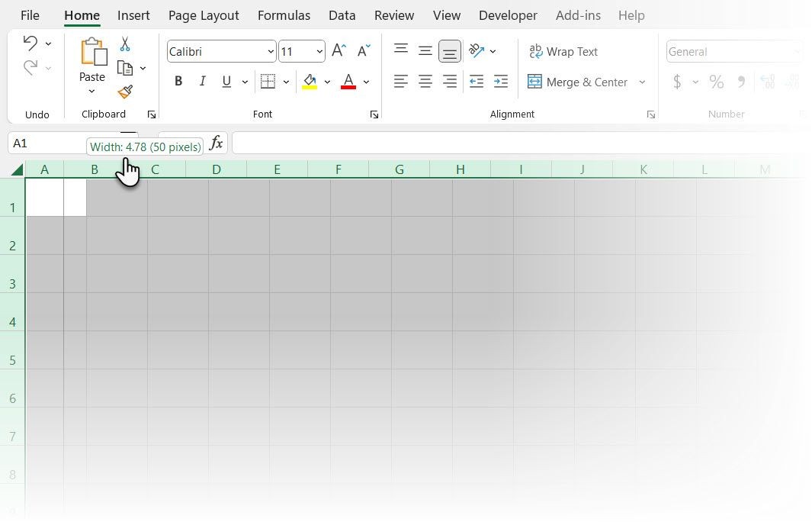The image size is (812, 522).
Task: Apply the red Font Color
Action: [x=348, y=82]
